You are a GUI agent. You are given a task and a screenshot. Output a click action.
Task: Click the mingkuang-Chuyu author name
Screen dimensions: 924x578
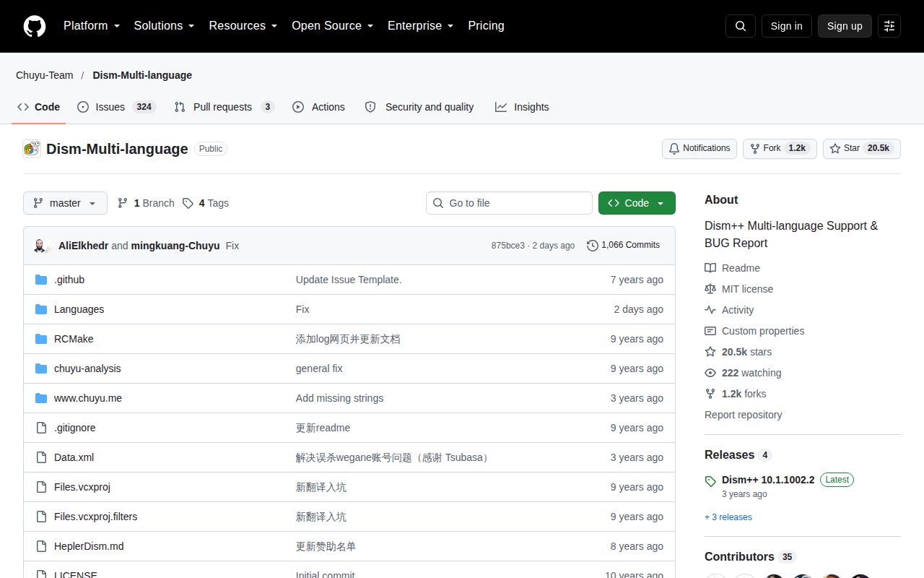[x=175, y=246]
